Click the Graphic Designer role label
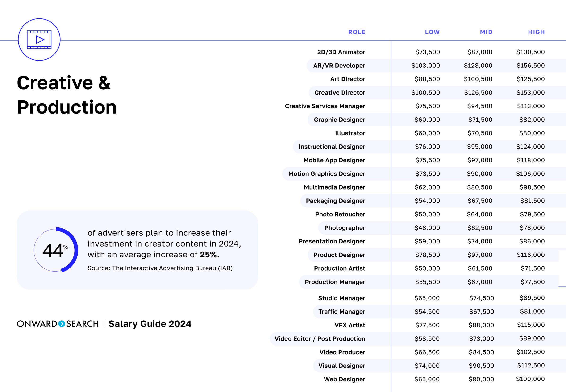566x392 pixels. click(x=339, y=120)
